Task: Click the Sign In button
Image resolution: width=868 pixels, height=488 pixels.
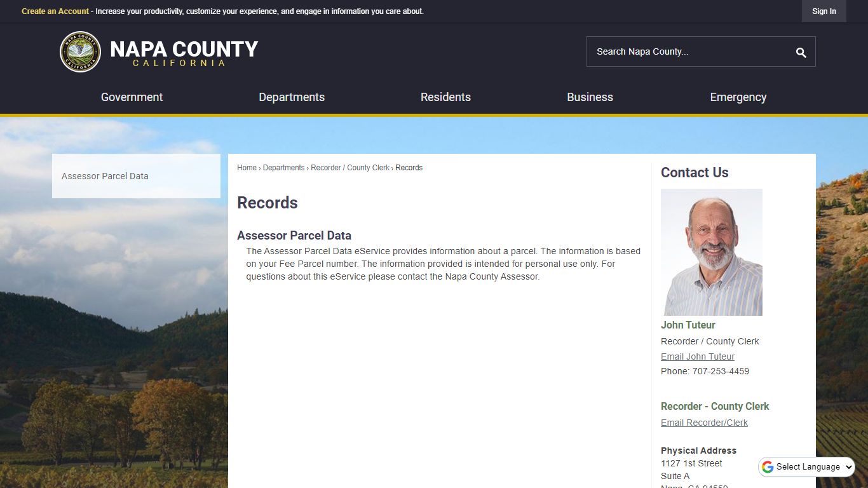Action: pyautogui.click(x=824, y=11)
